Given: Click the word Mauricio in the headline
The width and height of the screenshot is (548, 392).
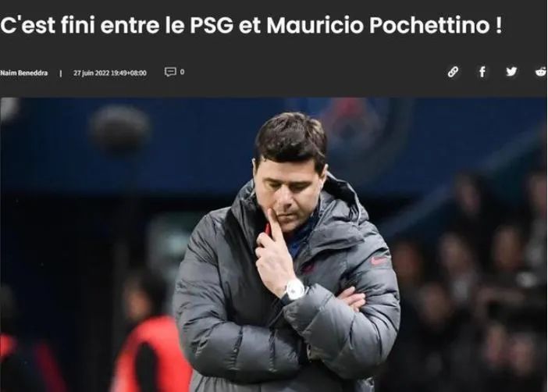Looking at the screenshot, I should point(315,25).
